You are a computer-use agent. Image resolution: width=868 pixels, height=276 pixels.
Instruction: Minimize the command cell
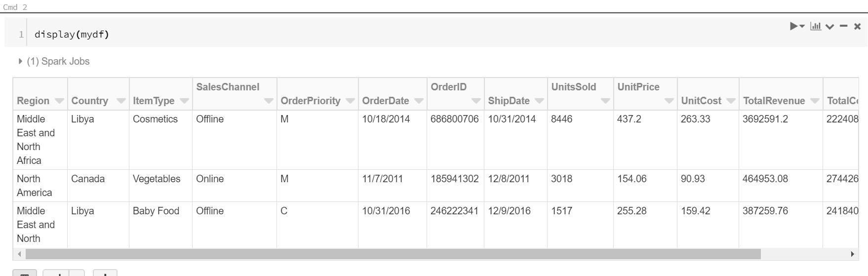point(844,26)
